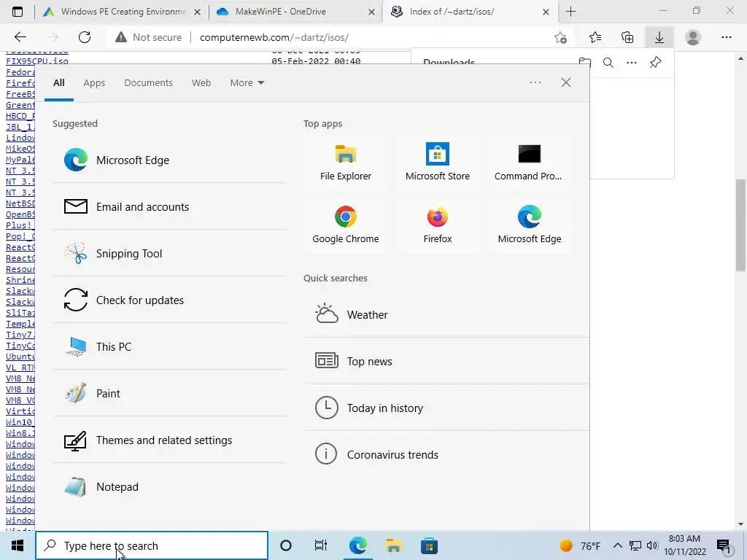This screenshot has height=560, width=747.
Task: Open FIX95CPU.iso link on page
Action: pyautogui.click(x=37, y=61)
